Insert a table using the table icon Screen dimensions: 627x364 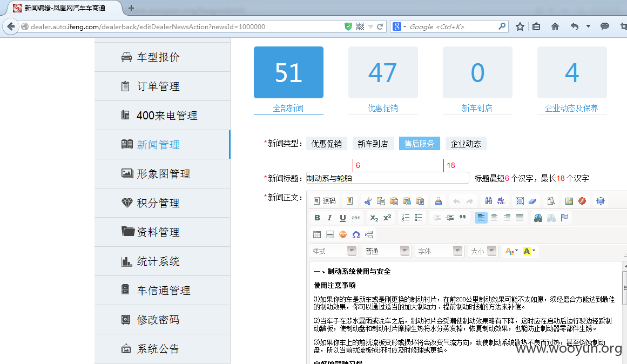317,234
